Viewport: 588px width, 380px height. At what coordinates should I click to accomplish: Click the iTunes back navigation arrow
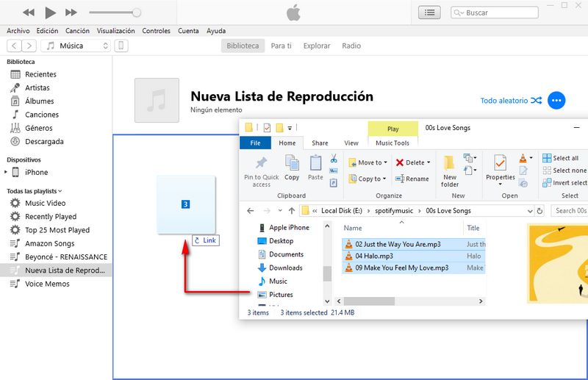click(14, 46)
